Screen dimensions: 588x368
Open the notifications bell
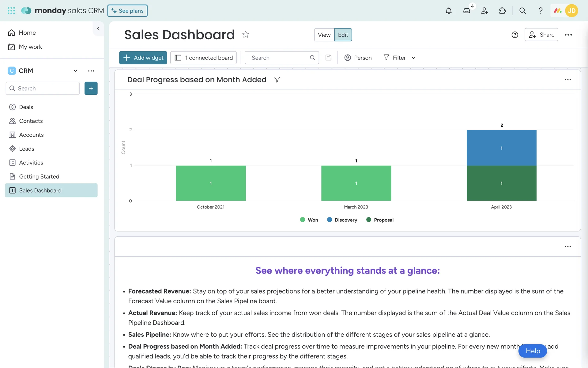point(449,11)
